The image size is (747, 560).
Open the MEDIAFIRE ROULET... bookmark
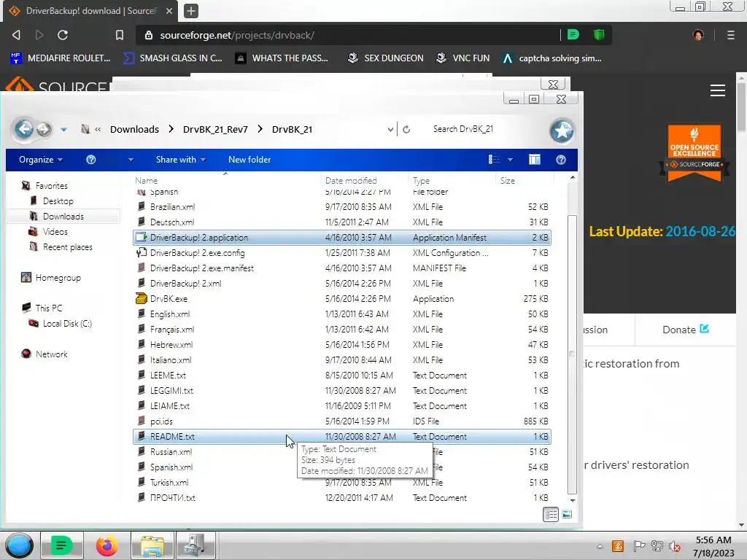click(x=61, y=58)
